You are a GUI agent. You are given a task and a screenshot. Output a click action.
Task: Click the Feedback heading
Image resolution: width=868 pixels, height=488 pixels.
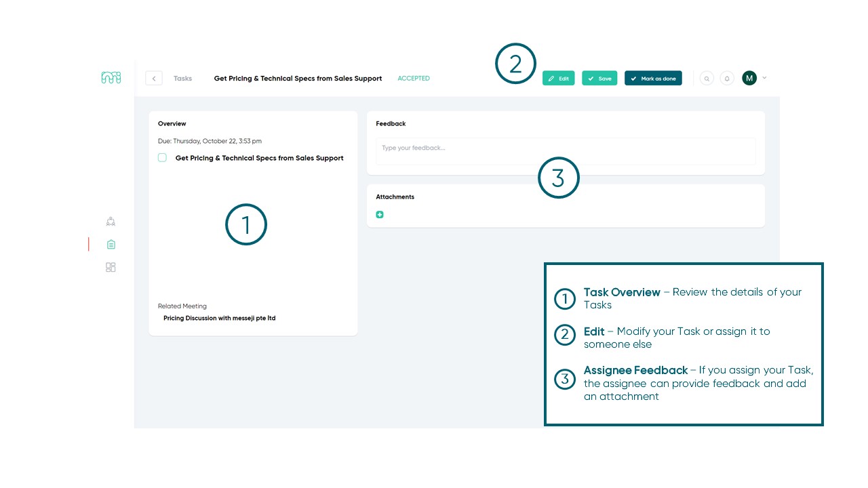point(391,124)
